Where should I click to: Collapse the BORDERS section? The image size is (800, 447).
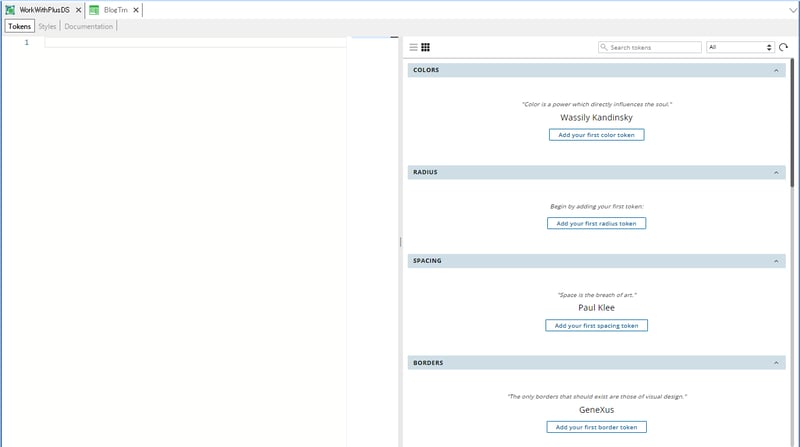point(777,363)
